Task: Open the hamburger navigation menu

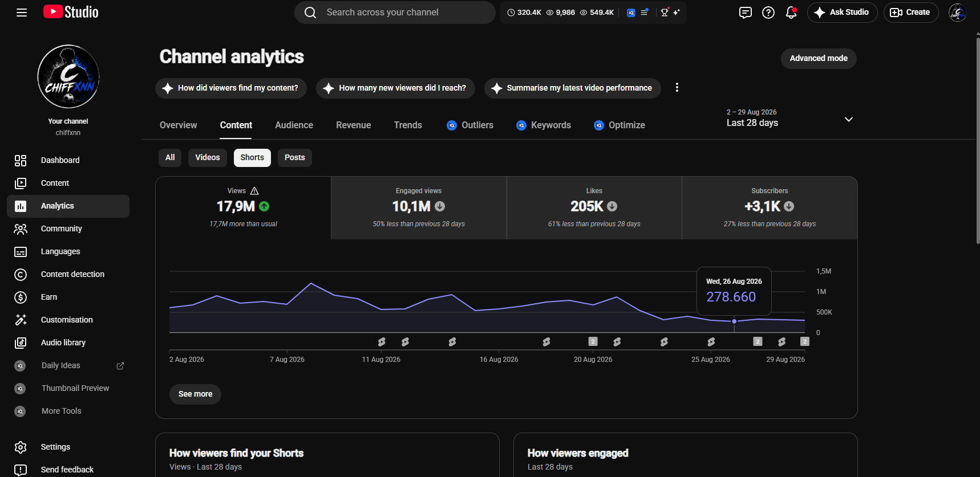Action: coord(22,13)
